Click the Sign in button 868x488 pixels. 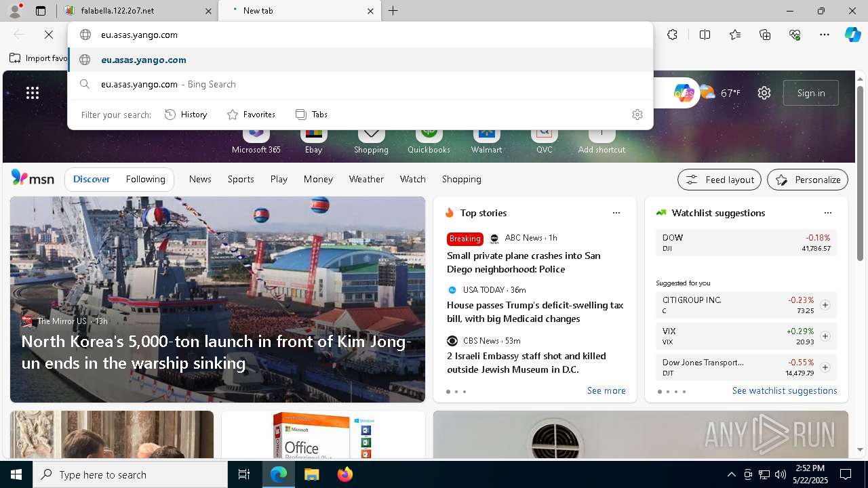pos(811,93)
